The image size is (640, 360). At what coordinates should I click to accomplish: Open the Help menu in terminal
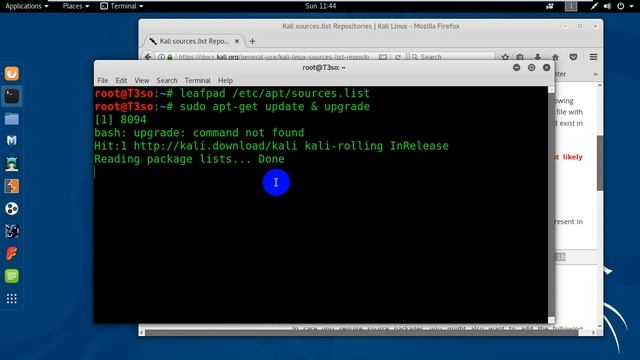pos(225,80)
